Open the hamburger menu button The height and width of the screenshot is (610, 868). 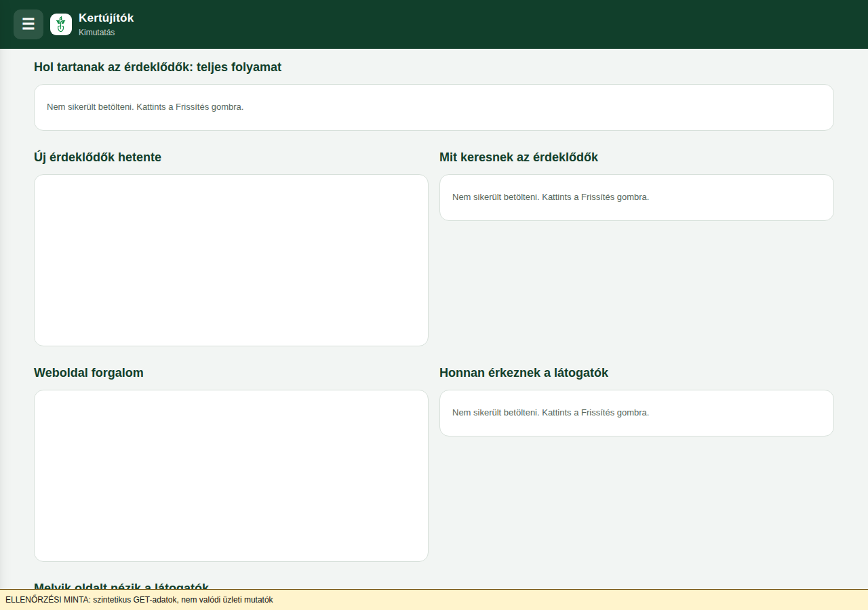click(28, 24)
